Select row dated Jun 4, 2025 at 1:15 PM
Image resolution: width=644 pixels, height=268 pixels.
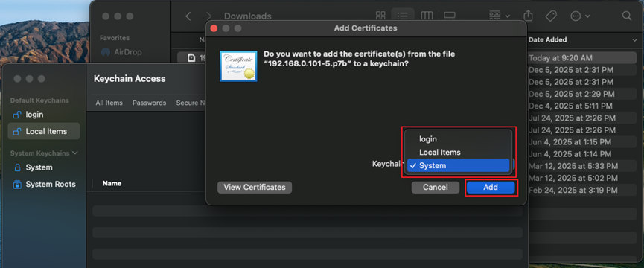pos(582,142)
